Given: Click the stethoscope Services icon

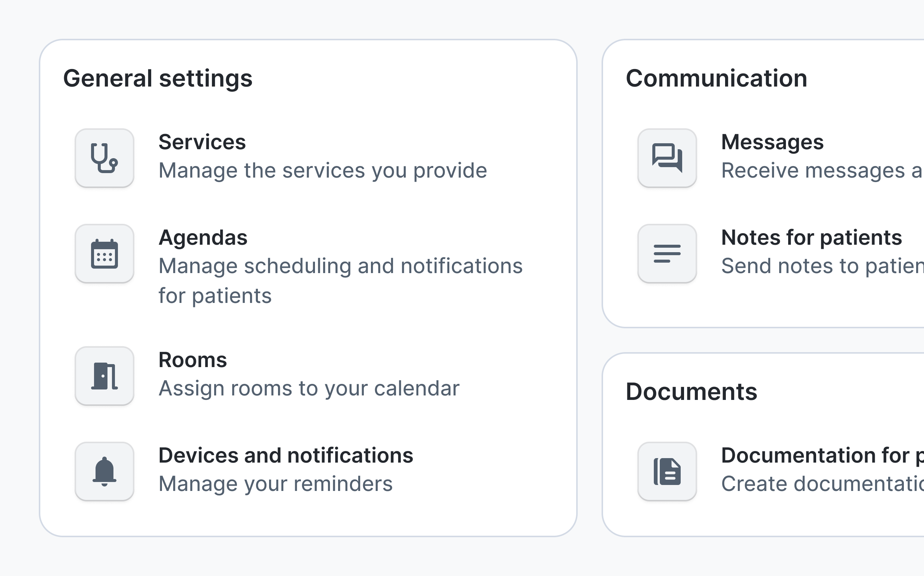Looking at the screenshot, I should (x=104, y=158).
